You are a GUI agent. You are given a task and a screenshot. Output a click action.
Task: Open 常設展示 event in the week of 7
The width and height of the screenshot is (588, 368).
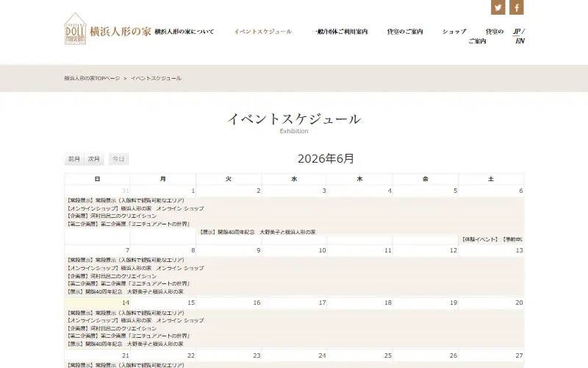(x=294, y=261)
